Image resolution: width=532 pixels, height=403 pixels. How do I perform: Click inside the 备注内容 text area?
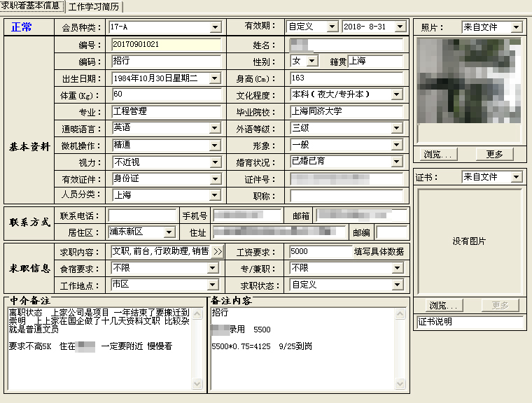click(302, 348)
